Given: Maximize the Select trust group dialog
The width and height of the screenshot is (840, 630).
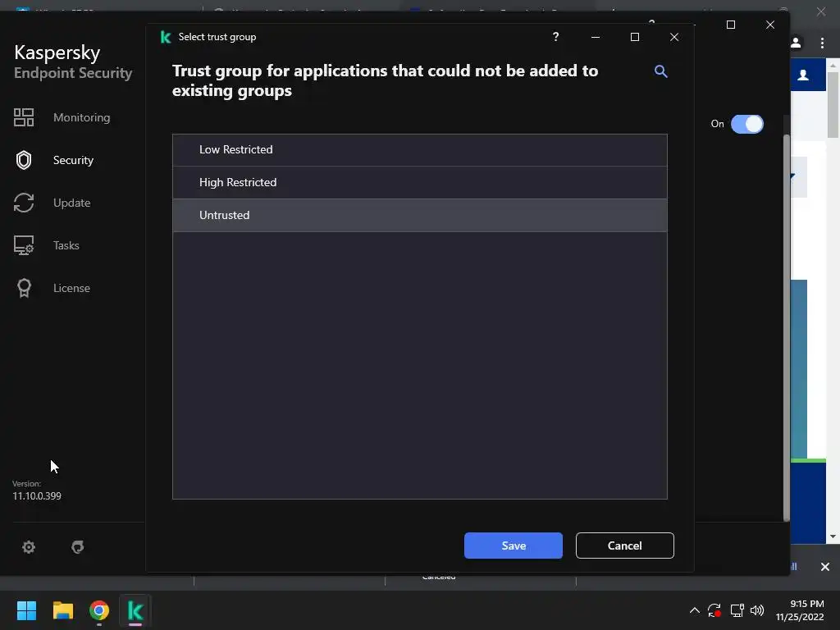Looking at the screenshot, I should click(x=635, y=36).
